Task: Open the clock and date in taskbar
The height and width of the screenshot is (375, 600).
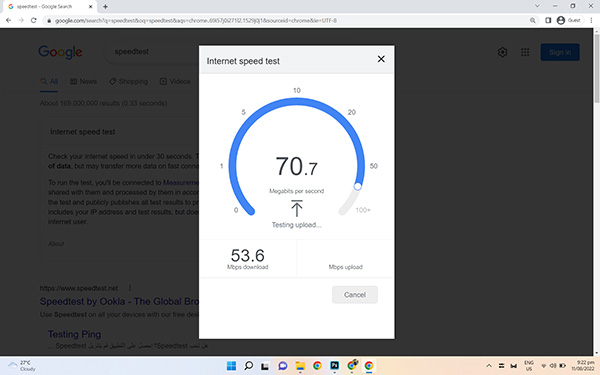Action: 583,365
